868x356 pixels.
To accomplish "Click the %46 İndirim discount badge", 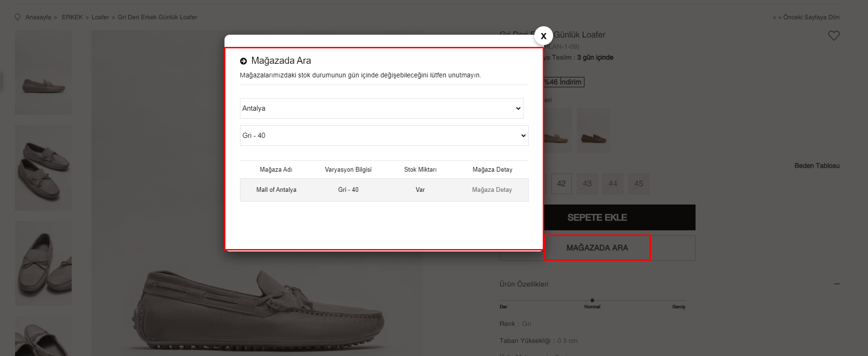I will coord(563,82).
